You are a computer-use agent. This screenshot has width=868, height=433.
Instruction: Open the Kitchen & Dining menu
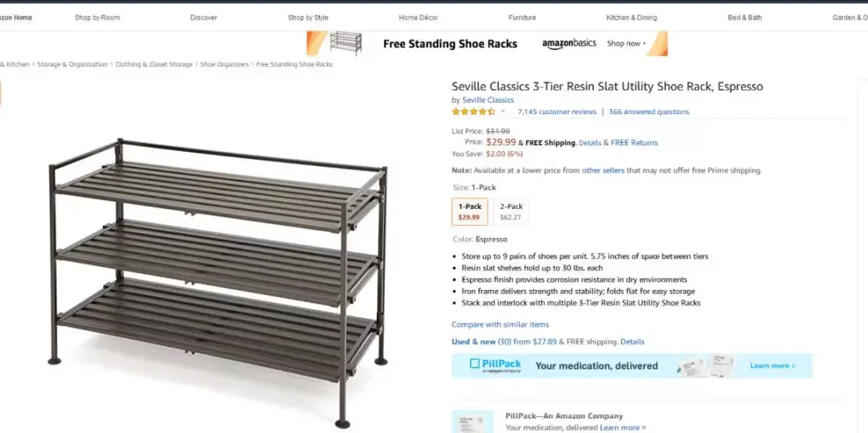[632, 18]
